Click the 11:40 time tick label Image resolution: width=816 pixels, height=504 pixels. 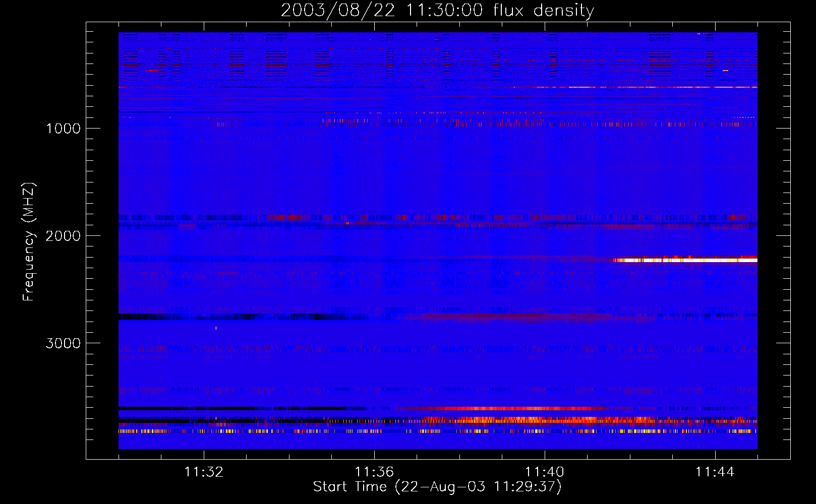[545, 472]
